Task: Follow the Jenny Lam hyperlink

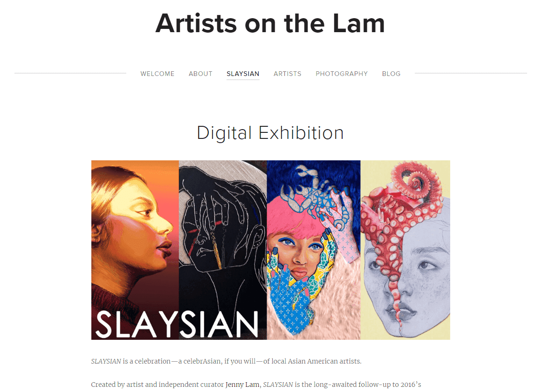Action: click(x=242, y=385)
